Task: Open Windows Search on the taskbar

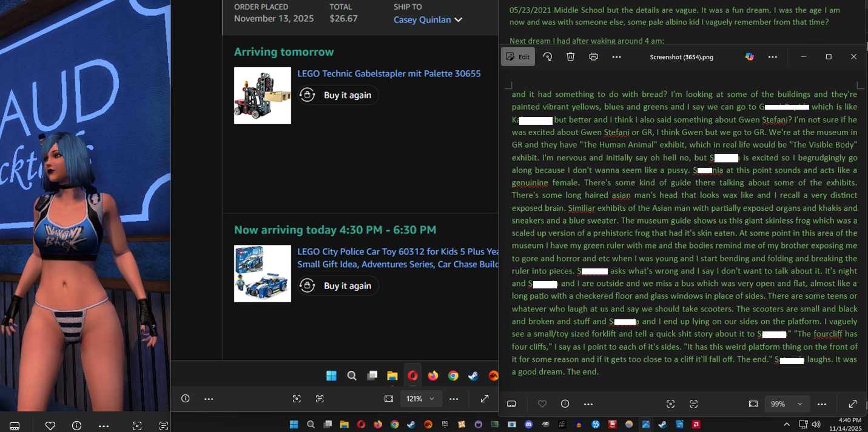Action: coord(311,425)
